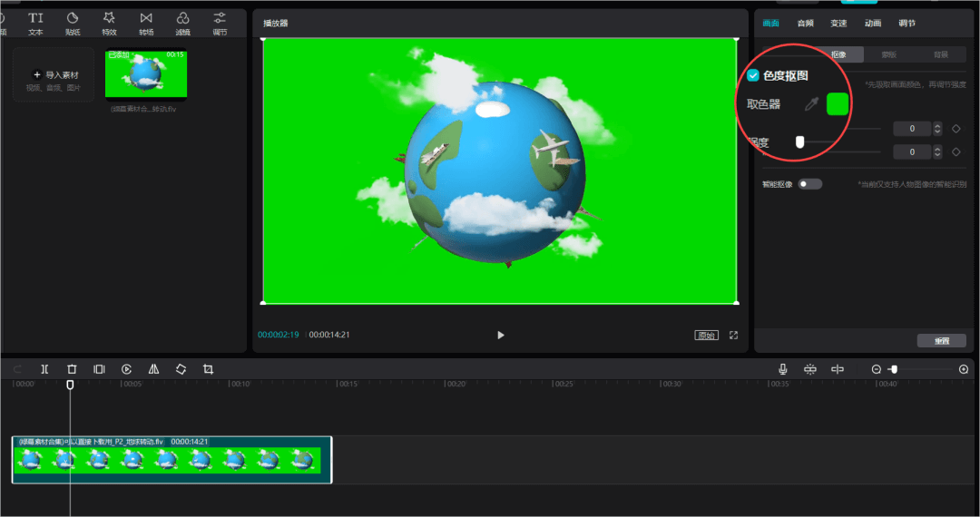Toggle the preview axis icon beside the snap icon
Image resolution: width=980 pixels, height=517 pixels.
pos(838,369)
